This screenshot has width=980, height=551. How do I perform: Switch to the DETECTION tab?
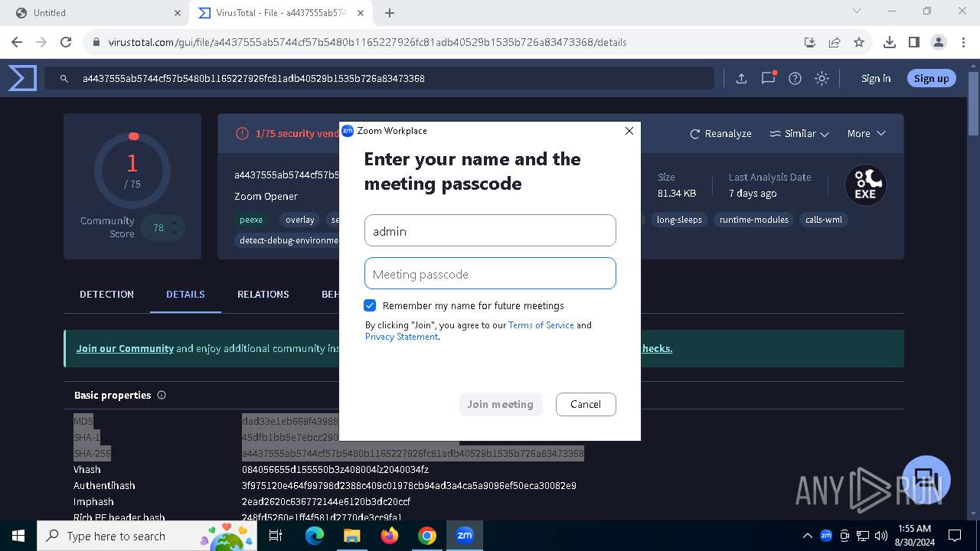pyautogui.click(x=106, y=294)
